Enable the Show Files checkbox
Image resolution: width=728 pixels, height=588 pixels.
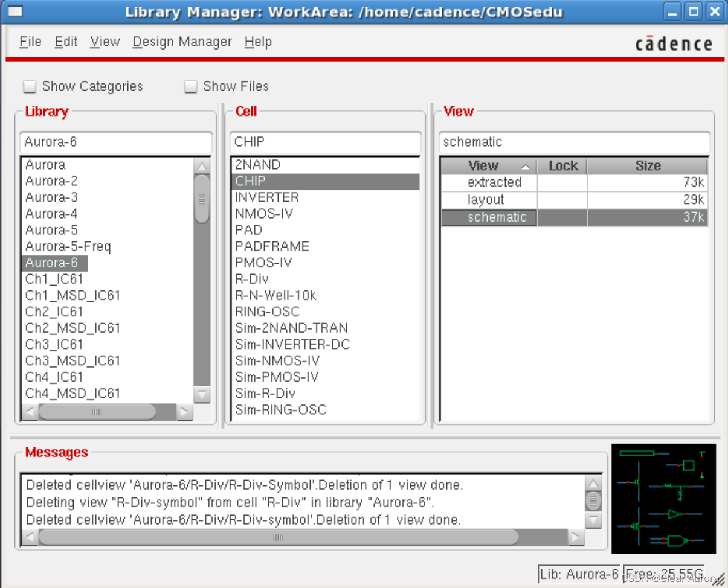[190, 86]
